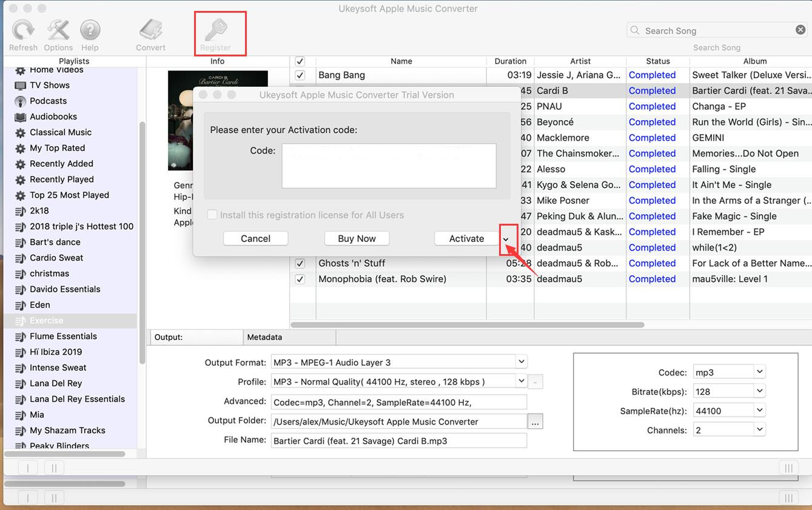Image resolution: width=812 pixels, height=510 pixels.
Task: Select 2018 triple j's Hottest 100 playlist
Action: tap(81, 227)
